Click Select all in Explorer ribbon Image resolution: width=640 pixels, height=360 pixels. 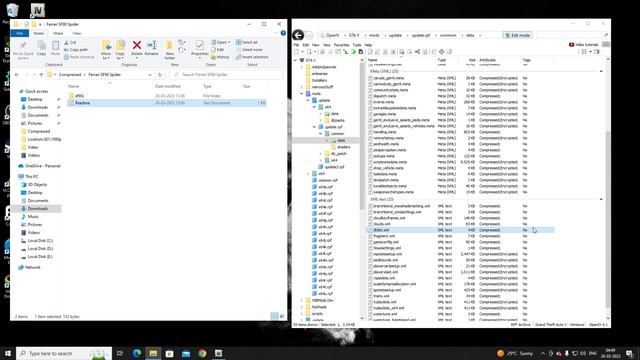coord(247,42)
